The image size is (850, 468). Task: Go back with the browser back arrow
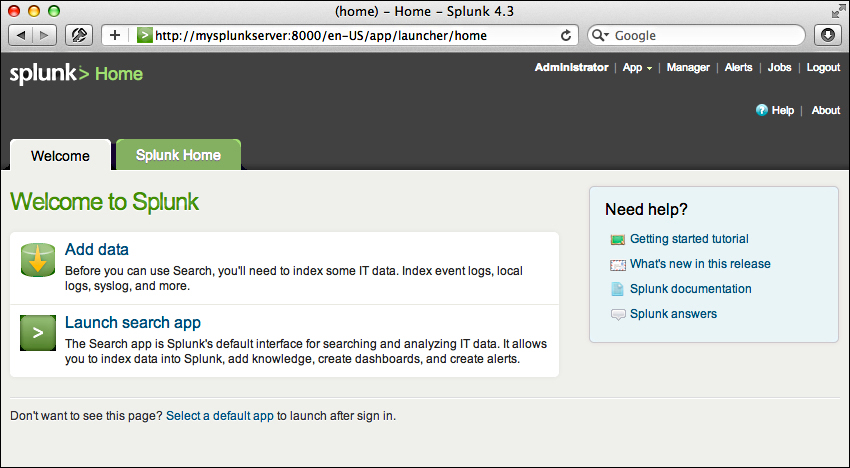[21, 36]
